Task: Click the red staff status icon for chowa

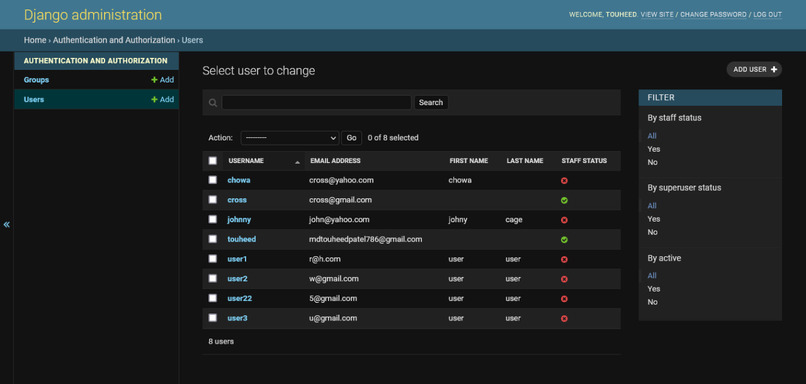Action: [x=564, y=181]
